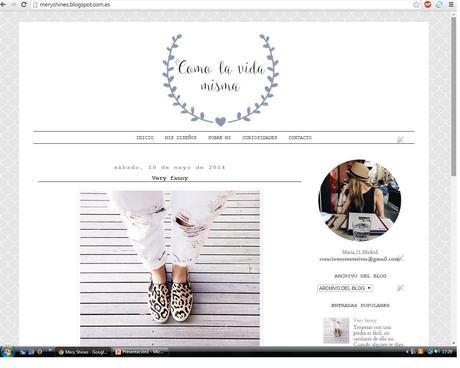Bookmark page using star icon
This screenshot has height=368, width=460.
coord(416,4)
